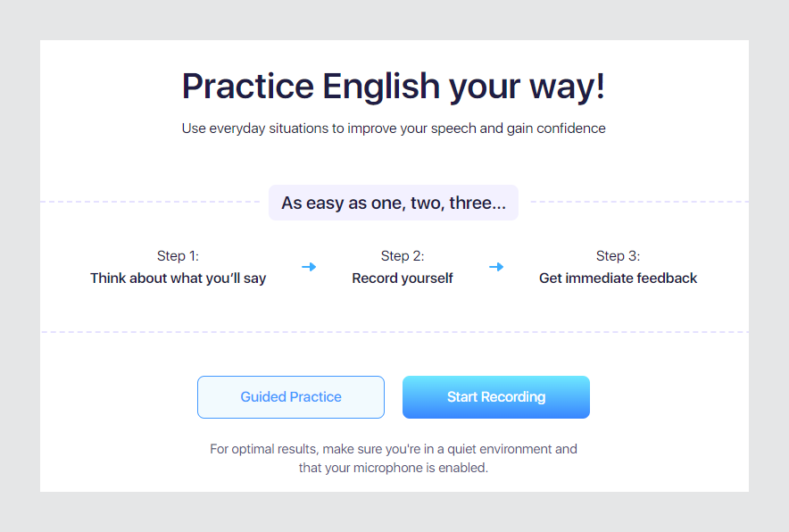Select the 'Step 3:' label
The height and width of the screenshot is (532, 789).
click(x=618, y=255)
